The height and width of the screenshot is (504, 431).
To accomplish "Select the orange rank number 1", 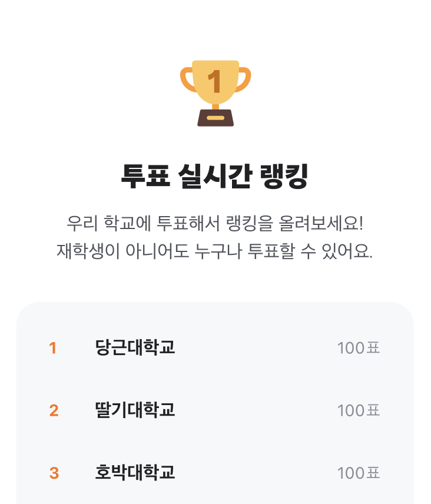I will tap(53, 348).
